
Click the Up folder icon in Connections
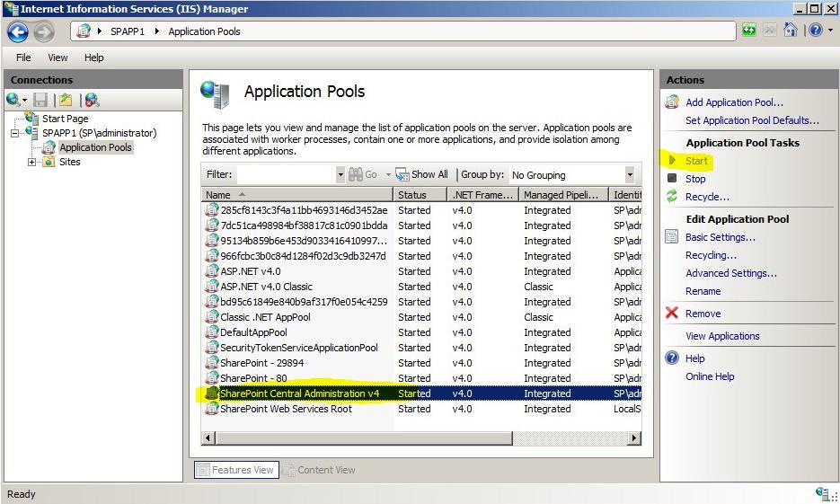pos(66,100)
